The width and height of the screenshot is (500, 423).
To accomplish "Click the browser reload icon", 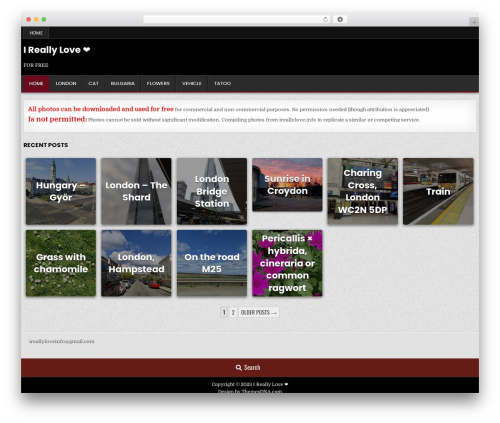I will click(x=325, y=20).
